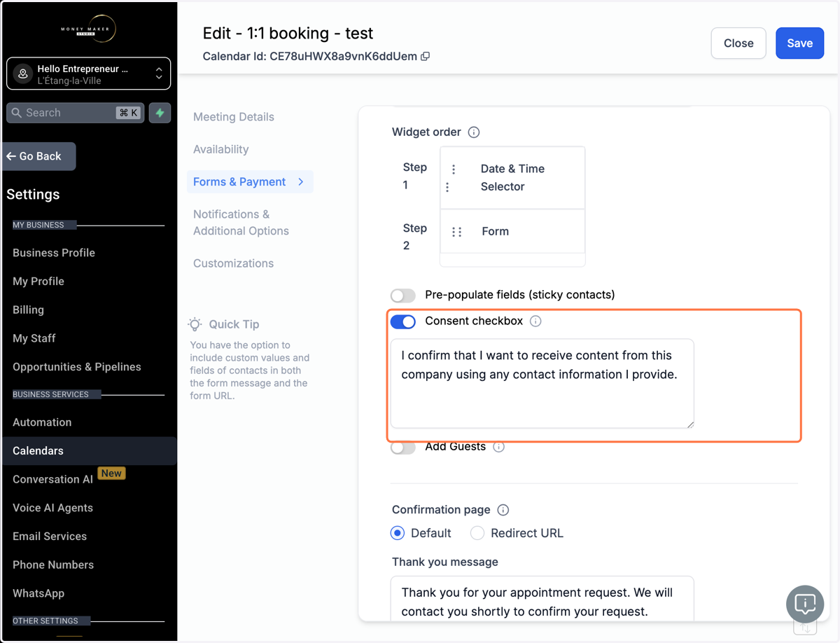Select the Default confirmation page radio

tap(398, 533)
